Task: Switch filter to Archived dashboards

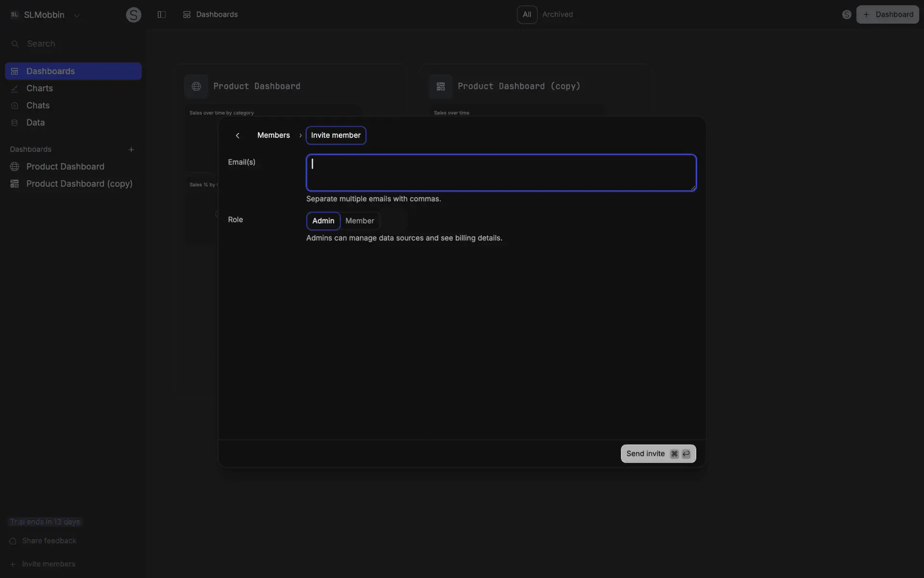Action: (x=557, y=14)
